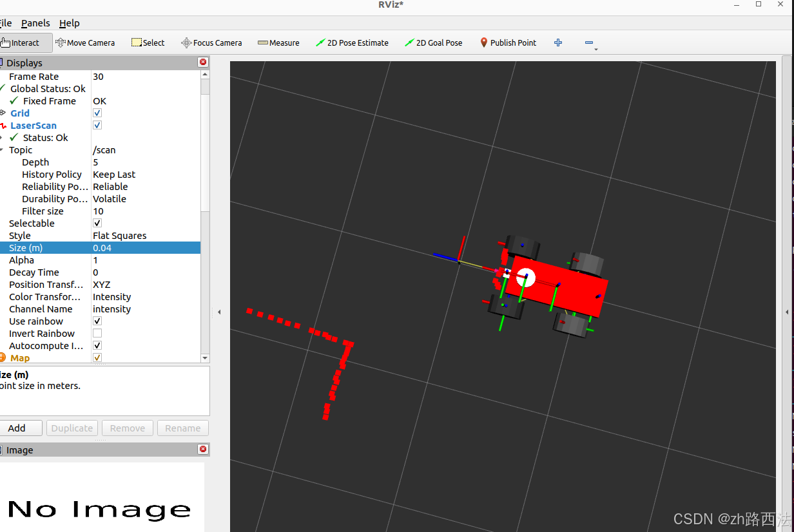The height and width of the screenshot is (532, 794).
Task: Open the Panels menu
Action: (x=35, y=23)
